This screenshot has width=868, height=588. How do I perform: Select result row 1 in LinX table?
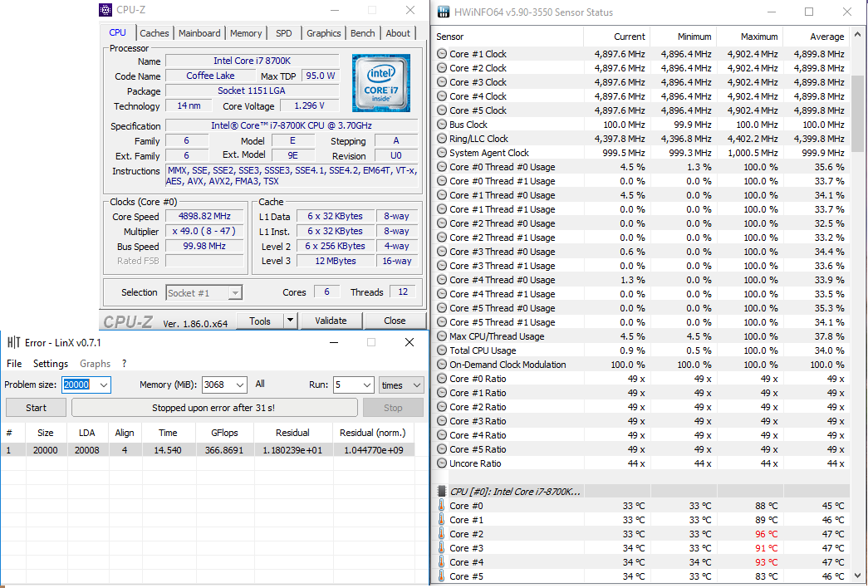[x=208, y=450]
